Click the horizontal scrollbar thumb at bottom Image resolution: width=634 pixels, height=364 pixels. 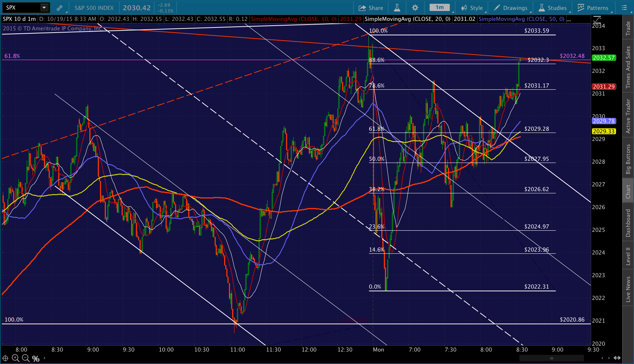coord(552,358)
